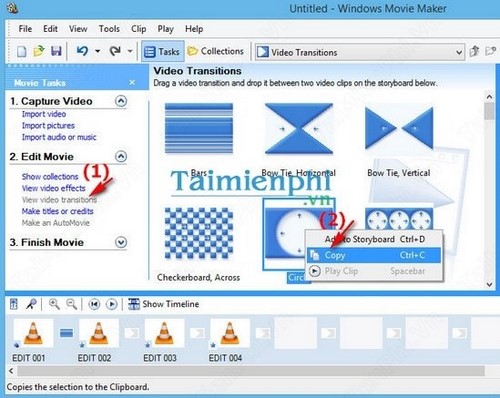Click the New Project toolbar icon
Viewport: 500px width, 398px height.
22,51
